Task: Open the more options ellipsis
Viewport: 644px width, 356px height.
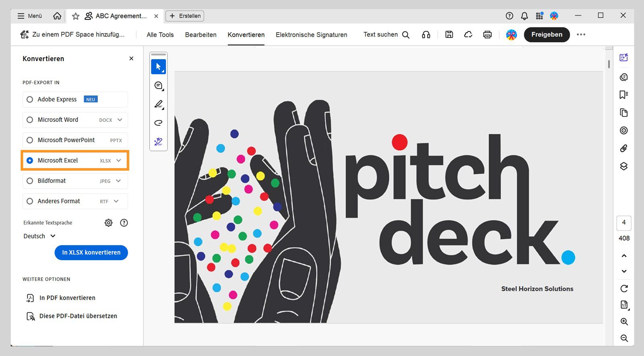Action: pyautogui.click(x=581, y=35)
